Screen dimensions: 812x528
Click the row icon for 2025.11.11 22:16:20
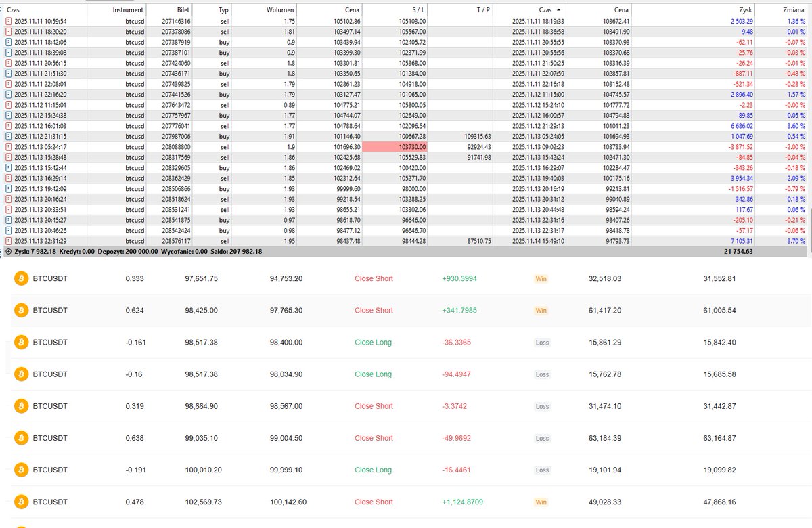[x=8, y=95]
